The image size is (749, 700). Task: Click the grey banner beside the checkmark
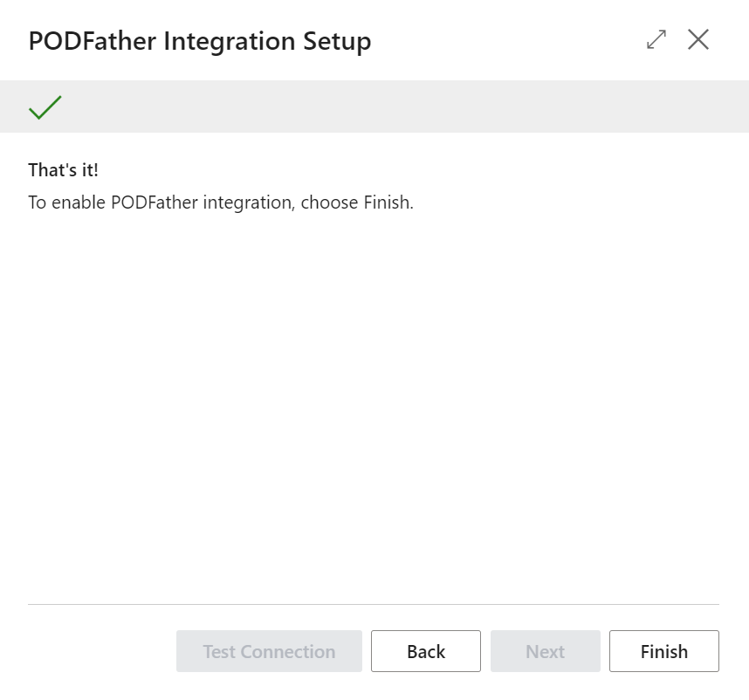pyautogui.click(x=406, y=106)
